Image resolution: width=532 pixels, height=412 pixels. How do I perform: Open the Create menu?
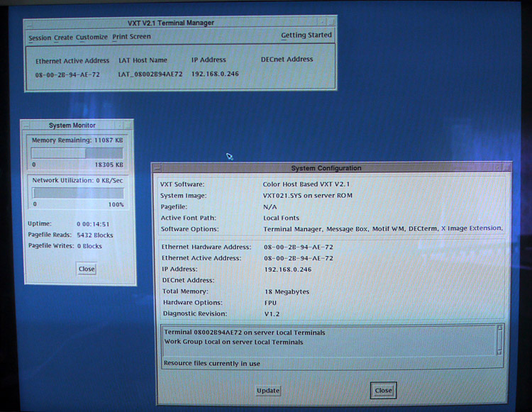point(63,38)
